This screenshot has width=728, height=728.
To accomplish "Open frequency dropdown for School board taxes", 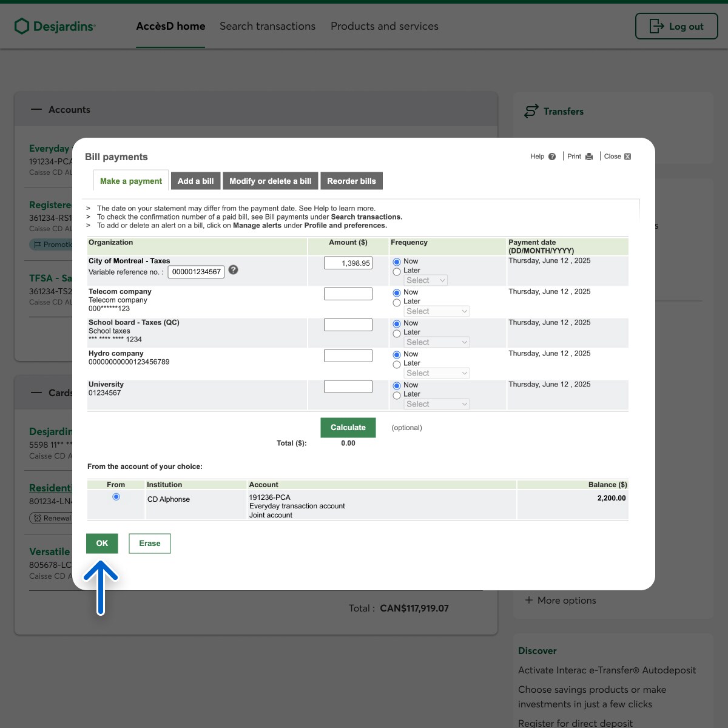I will tap(437, 342).
